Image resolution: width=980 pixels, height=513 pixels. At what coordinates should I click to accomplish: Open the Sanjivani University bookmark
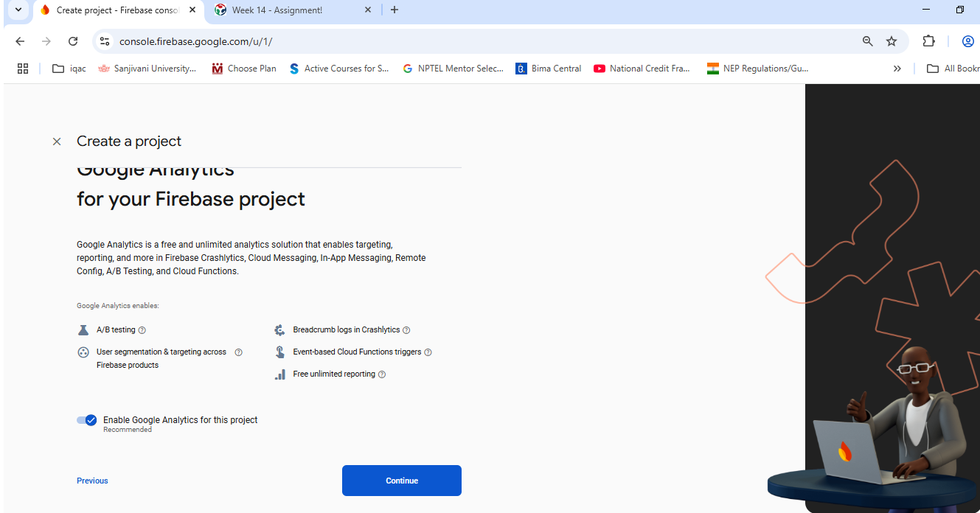pyautogui.click(x=147, y=69)
